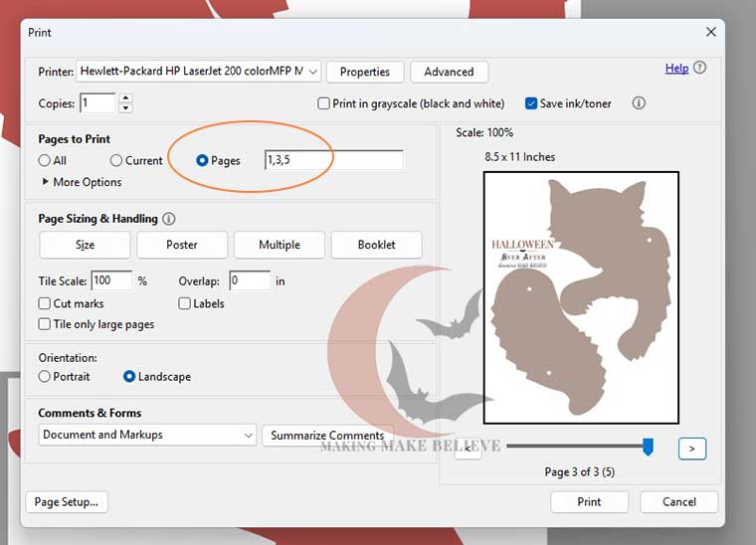Go to previous preview page arrow
The width and height of the screenshot is (756, 545).
pyautogui.click(x=468, y=450)
